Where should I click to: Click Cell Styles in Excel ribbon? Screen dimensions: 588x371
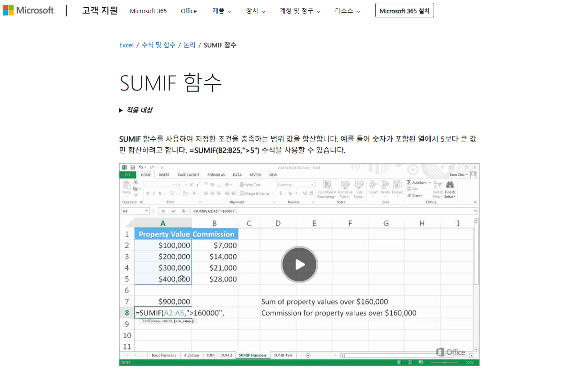pyautogui.click(x=359, y=189)
